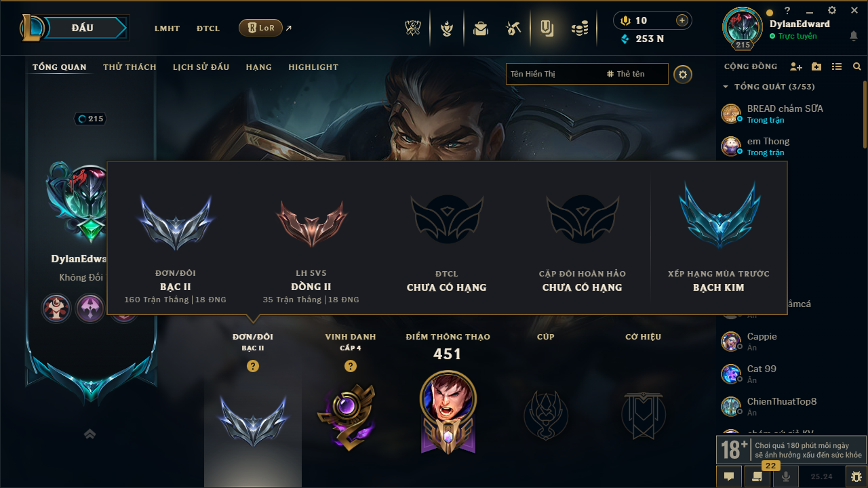This screenshot has width=868, height=488.
Task: Open the Store coins icon
Action: click(579, 28)
